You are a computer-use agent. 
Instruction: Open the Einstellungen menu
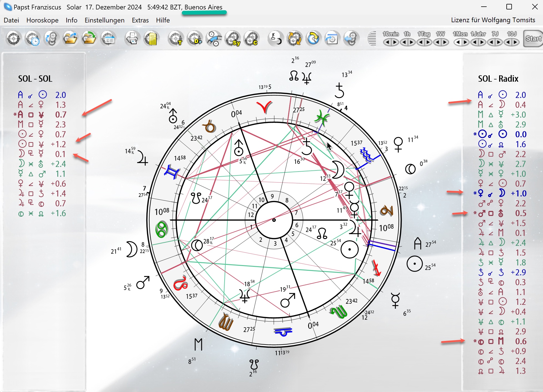104,20
